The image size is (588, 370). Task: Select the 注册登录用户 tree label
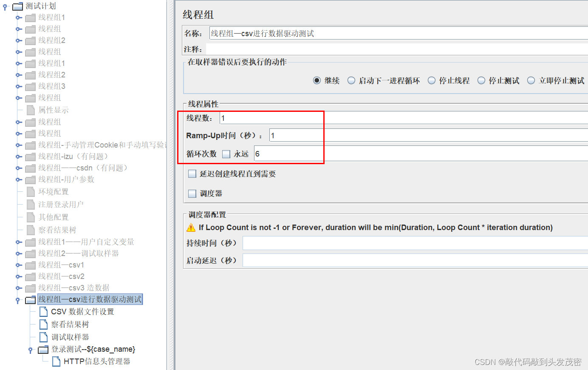61,205
